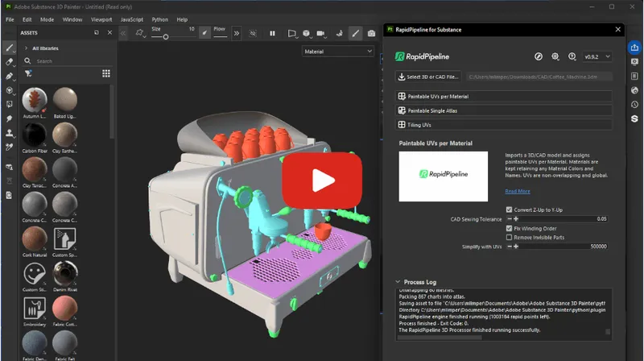Open the Read More link
Image resolution: width=644 pixels, height=361 pixels.
point(518,191)
